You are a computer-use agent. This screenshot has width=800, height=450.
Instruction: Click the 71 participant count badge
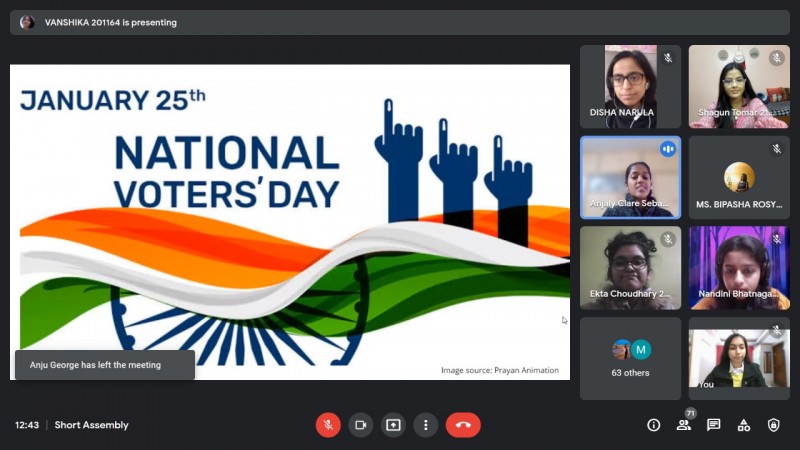point(690,413)
